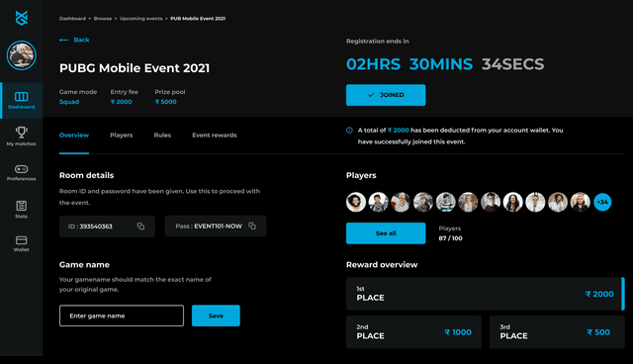Go back using the Back arrow

coord(74,40)
